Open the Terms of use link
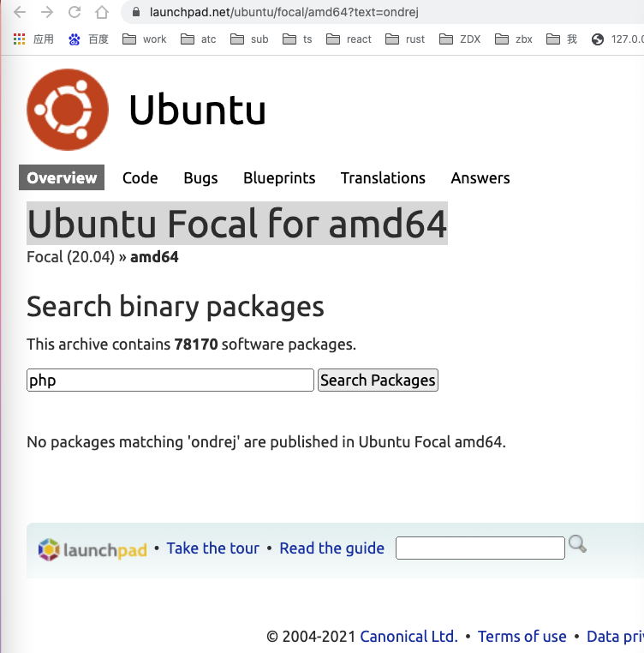Image resolution: width=644 pixels, height=653 pixels. coord(522,637)
